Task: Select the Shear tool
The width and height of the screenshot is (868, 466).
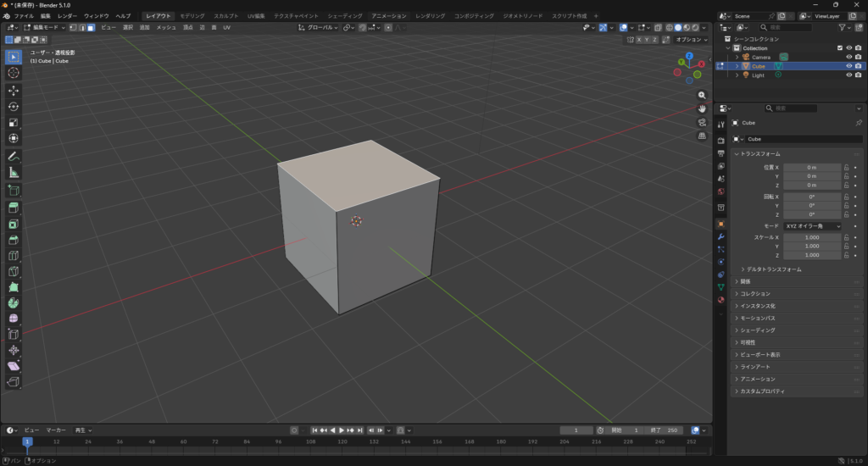Action: pos(14,366)
